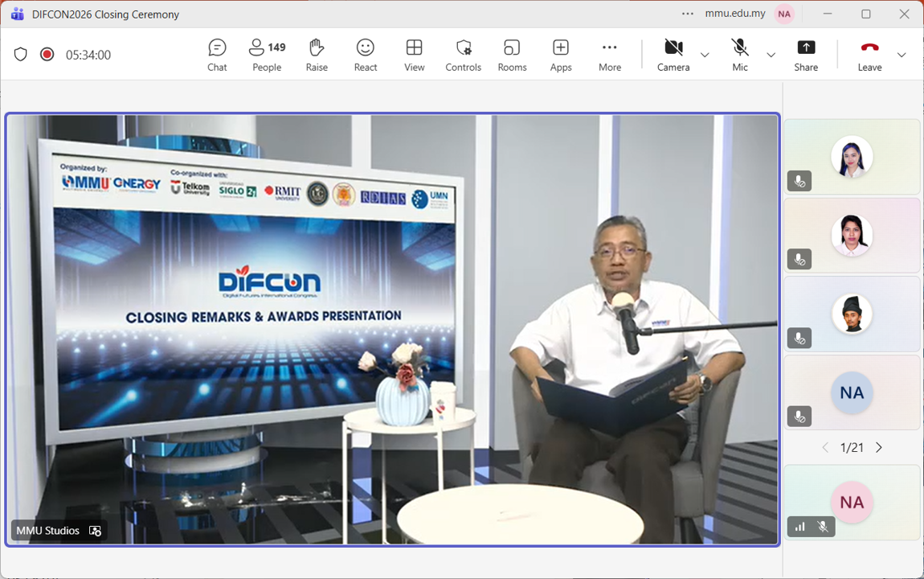This screenshot has width=924, height=579.
Task: Maximize the Teams meeting window
Action: pyautogui.click(x=865, y=14)
